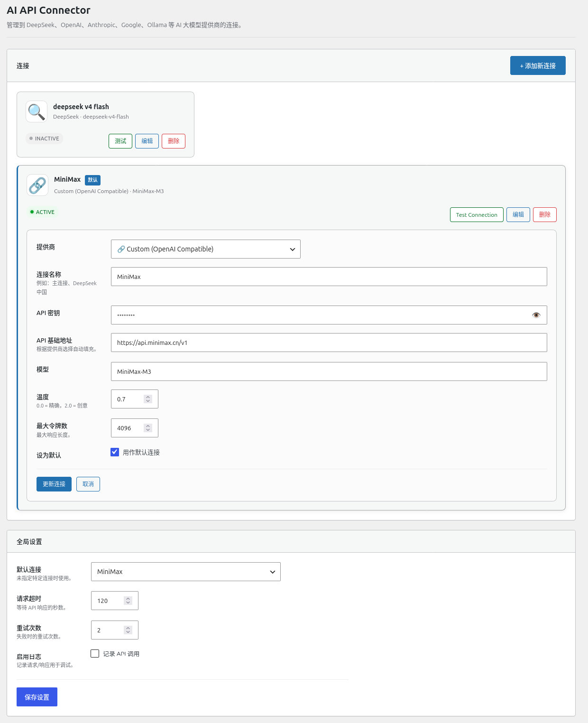The image size is (588, 723).
Task: Open the 提供商 provider dropdown
Action: [x=206, y=249]
